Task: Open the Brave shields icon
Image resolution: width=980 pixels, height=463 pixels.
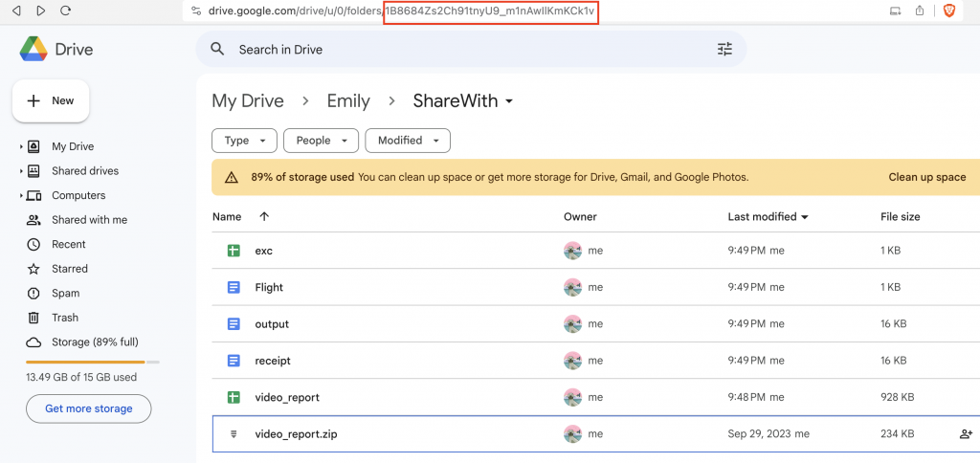Action: [950, 11]
